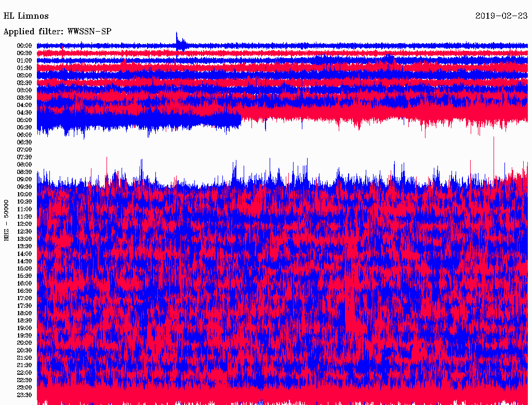Select the 22:00 time label
Image resolution: width=532 pixels, height=405 pixels.
(x=24, y=372)
